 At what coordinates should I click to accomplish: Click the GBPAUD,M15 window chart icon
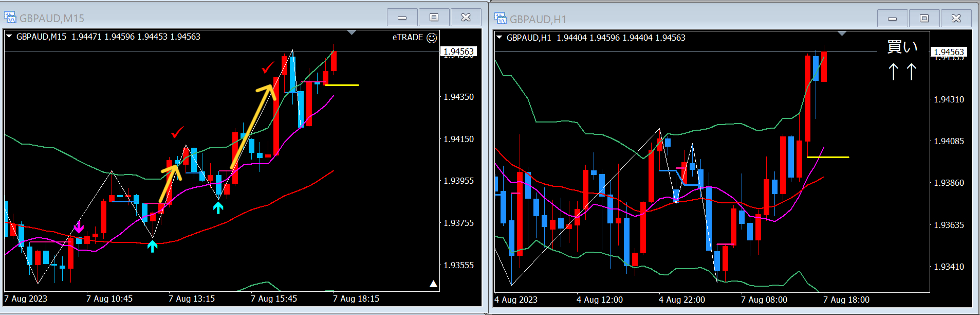10,17
